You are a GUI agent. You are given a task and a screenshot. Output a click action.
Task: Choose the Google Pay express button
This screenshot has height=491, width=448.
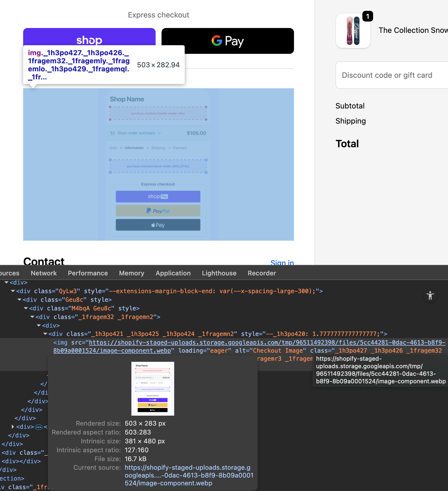click(x=228, y=41)
